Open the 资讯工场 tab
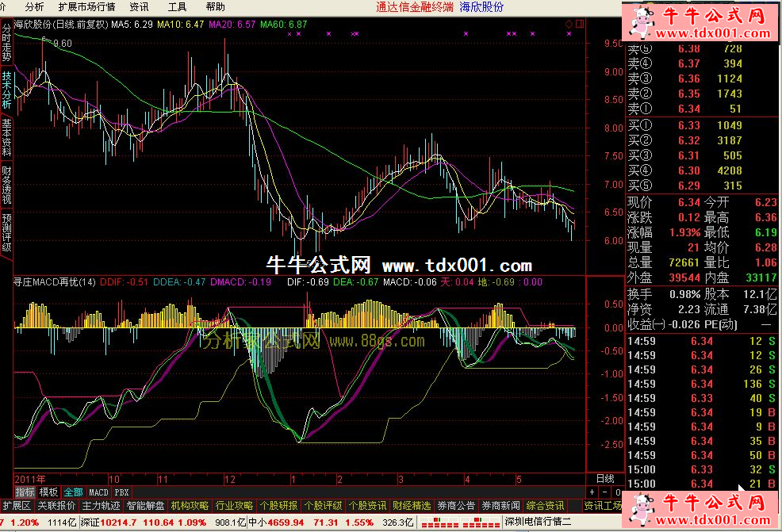 [x=603, y=506]
